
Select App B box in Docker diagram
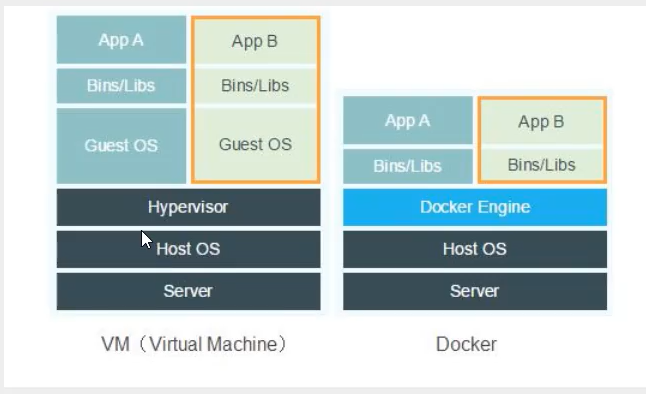[x=542, y=122]
